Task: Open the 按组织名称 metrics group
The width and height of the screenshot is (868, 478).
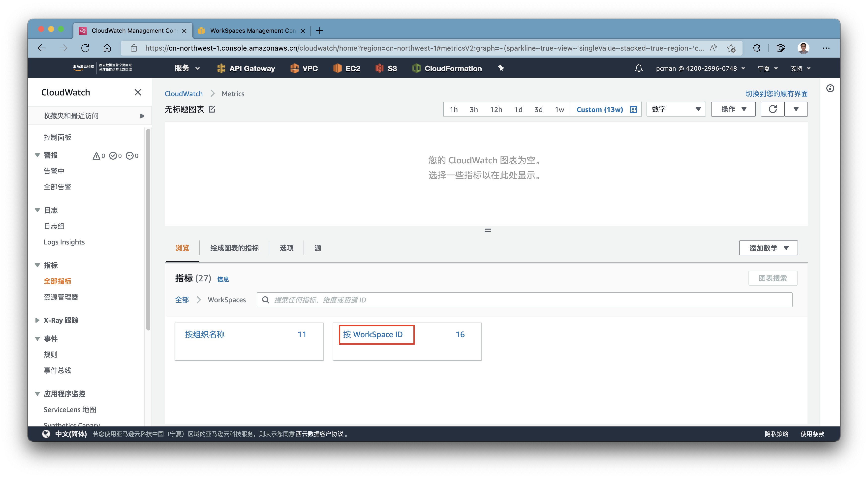Action: point(205,334)
